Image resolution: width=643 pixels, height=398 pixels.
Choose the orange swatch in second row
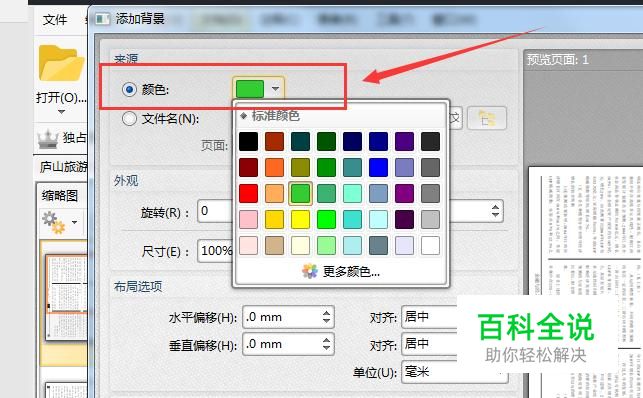click(x=274, y=168)
